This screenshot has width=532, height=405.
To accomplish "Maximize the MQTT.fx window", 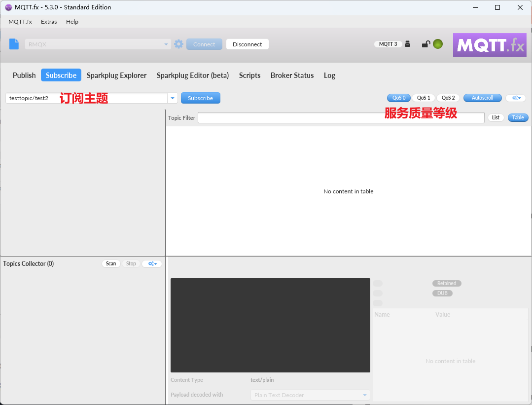I will coord(497,7).
